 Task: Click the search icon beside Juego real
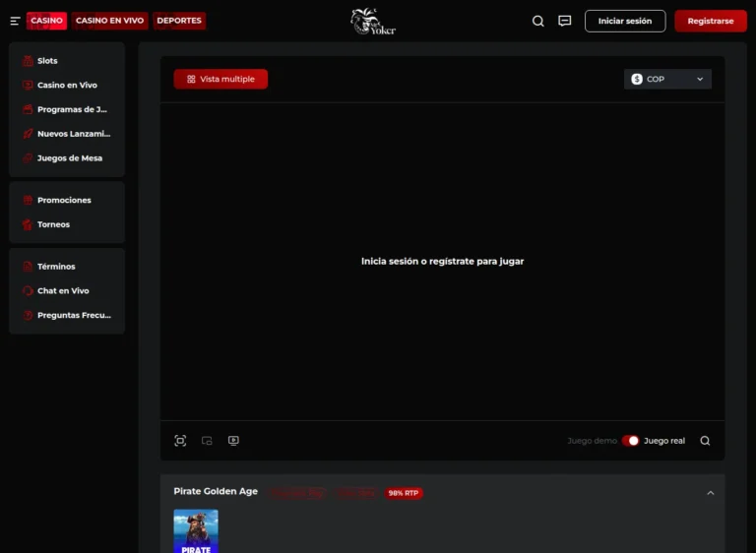705,441
